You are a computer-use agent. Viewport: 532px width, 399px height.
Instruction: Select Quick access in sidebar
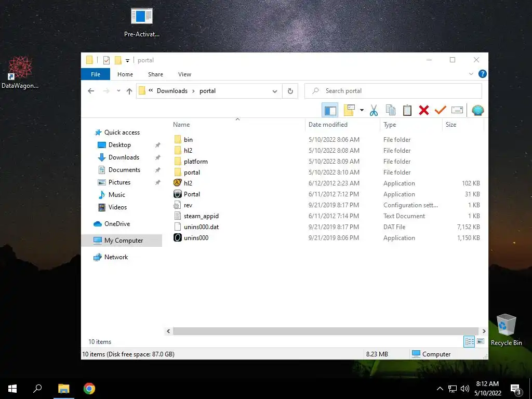[x=122, y=132]
